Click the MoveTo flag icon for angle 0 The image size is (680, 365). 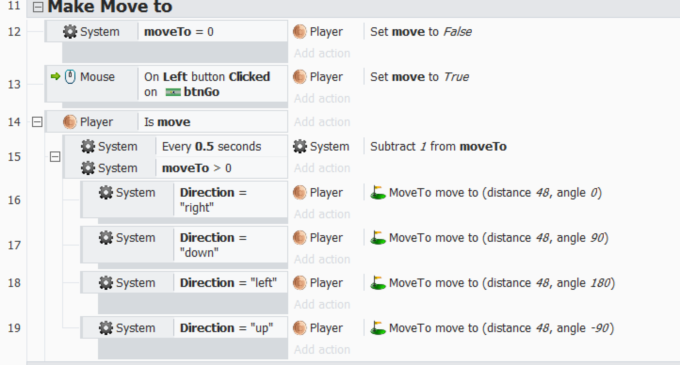point(378,192)
